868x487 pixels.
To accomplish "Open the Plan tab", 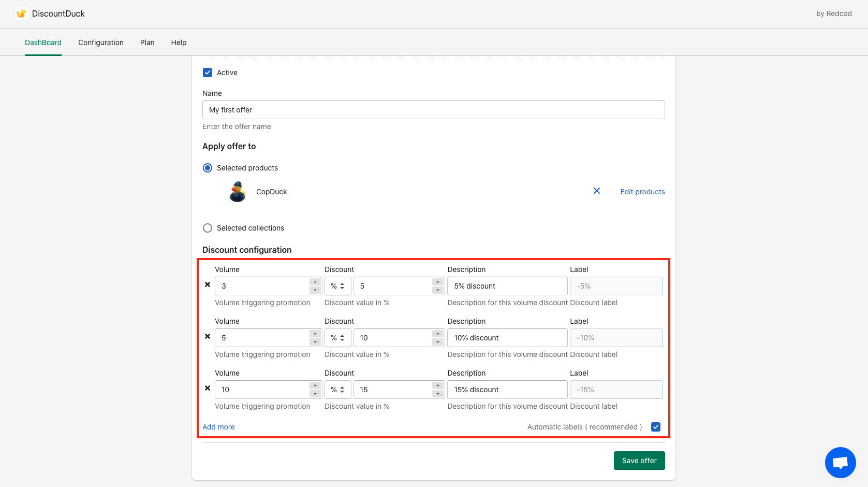I will (x=148, y=42).
